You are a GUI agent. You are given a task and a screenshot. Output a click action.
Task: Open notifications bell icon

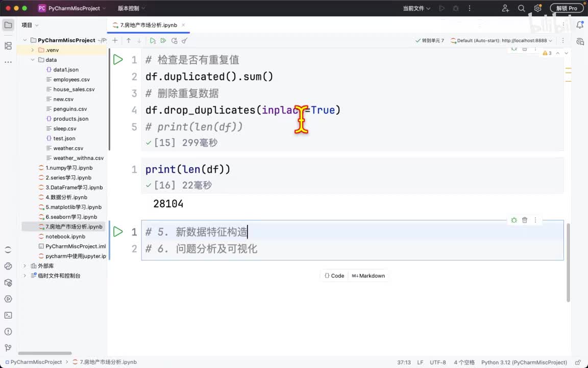[x=580, y=25]
